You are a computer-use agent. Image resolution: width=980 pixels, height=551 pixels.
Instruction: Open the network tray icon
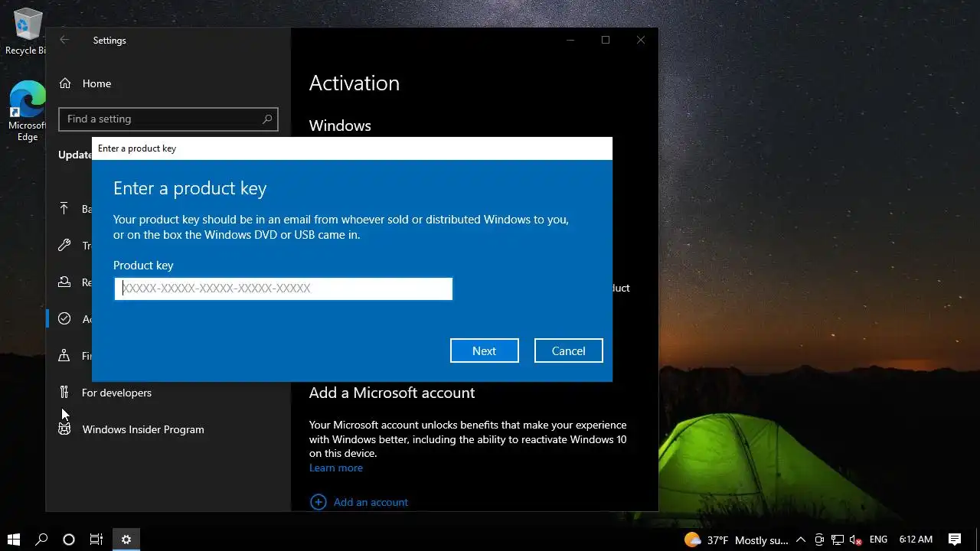838,540
